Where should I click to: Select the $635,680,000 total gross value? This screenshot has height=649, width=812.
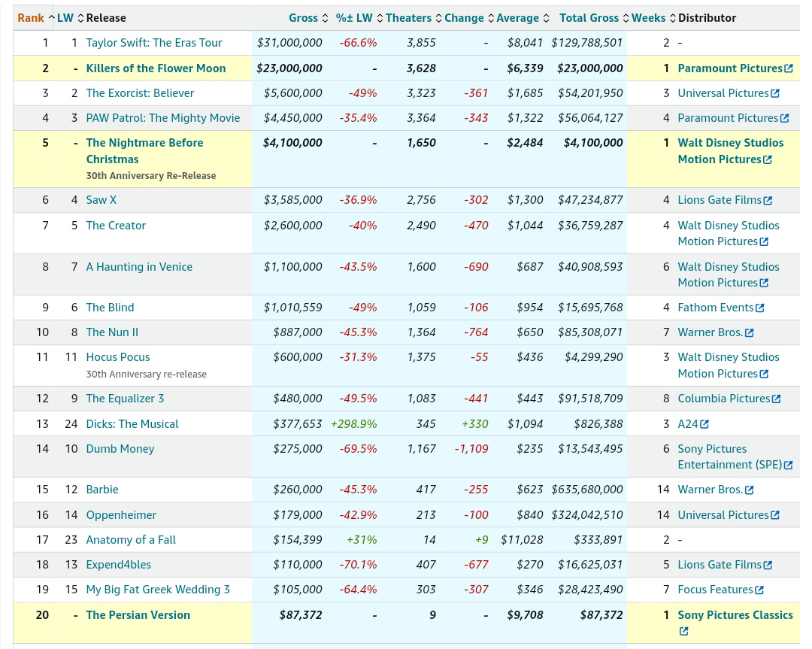586,490
